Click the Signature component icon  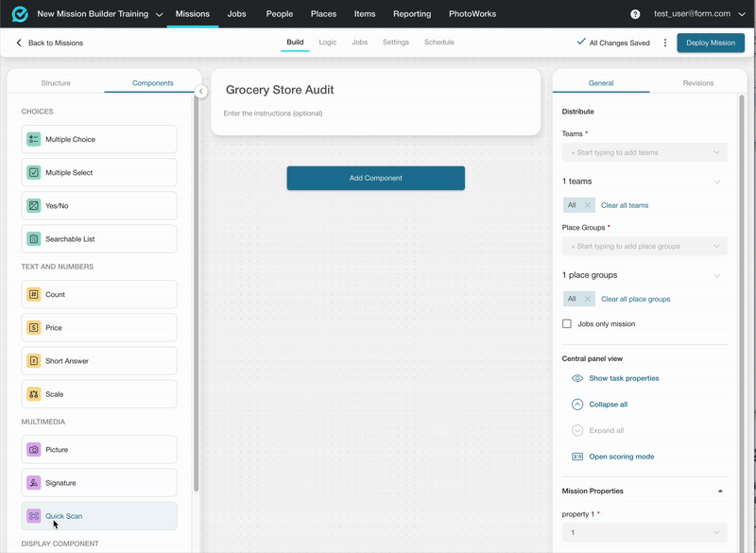34,483
